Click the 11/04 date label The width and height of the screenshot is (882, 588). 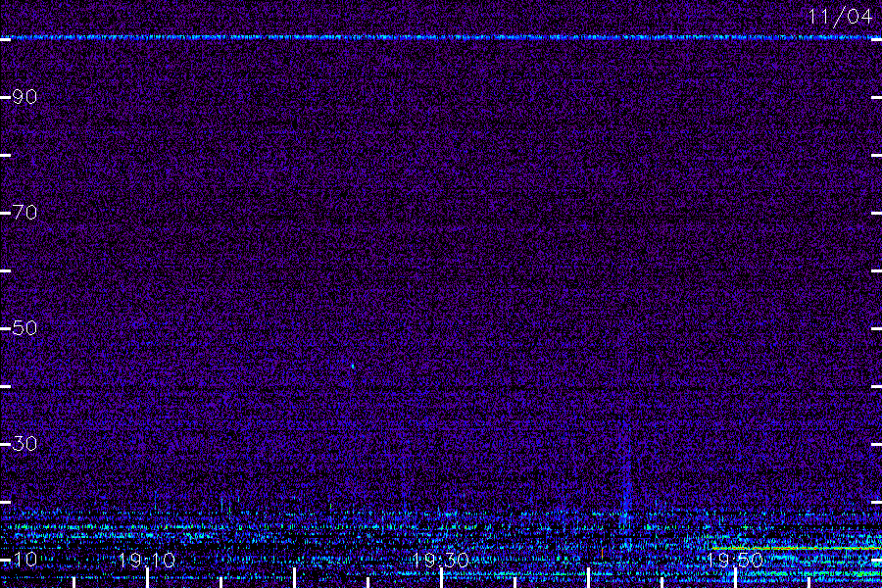tap(840, 17)
